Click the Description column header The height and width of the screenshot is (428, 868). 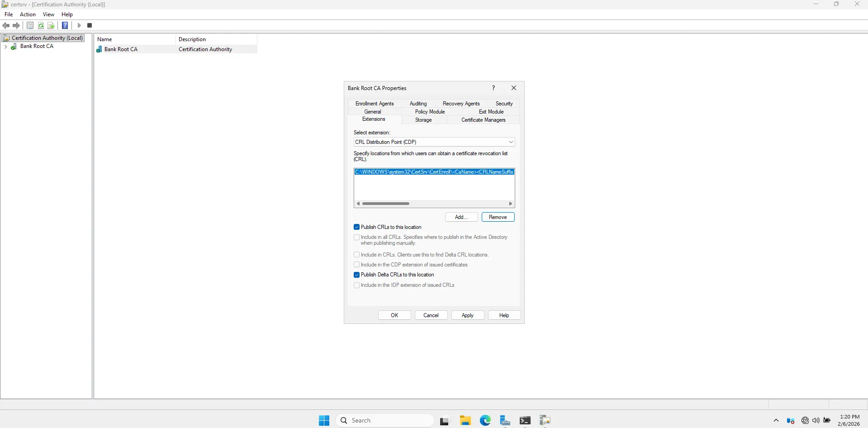(x=216, y=39)
